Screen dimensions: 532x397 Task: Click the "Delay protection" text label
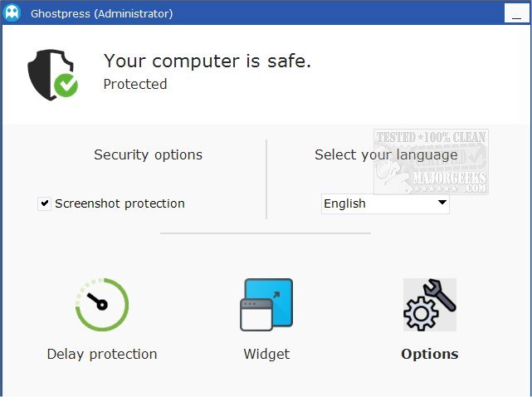[x=101, y=354]
